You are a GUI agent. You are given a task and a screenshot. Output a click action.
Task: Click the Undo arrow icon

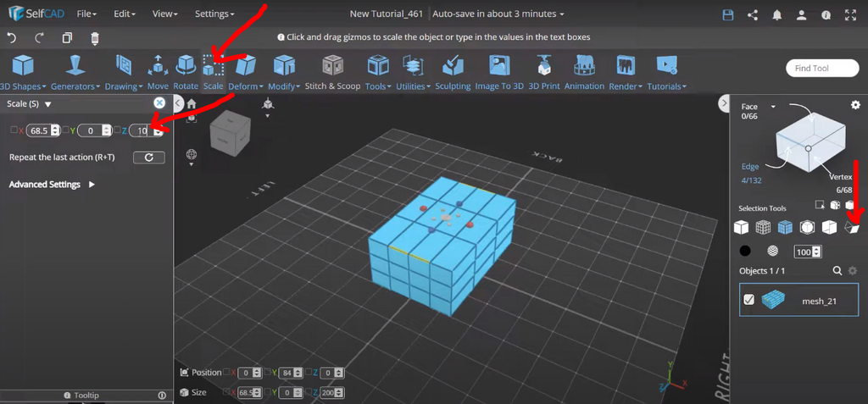click(x=12, y=38)
